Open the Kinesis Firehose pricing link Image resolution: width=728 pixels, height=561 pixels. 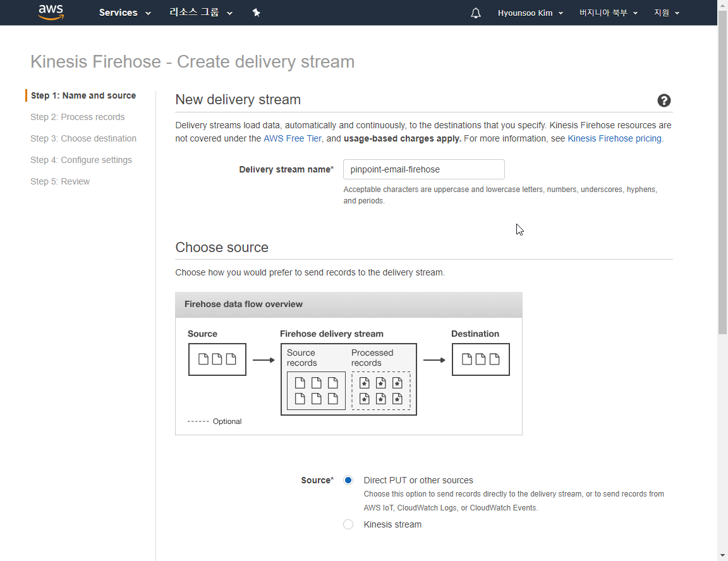point(614,138)
